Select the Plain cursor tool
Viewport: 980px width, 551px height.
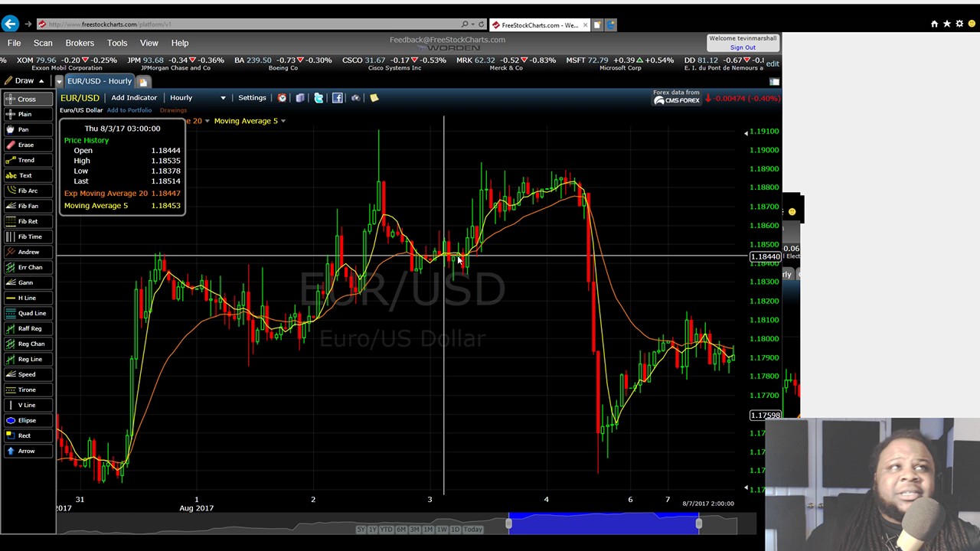click(x=28, y=114)
